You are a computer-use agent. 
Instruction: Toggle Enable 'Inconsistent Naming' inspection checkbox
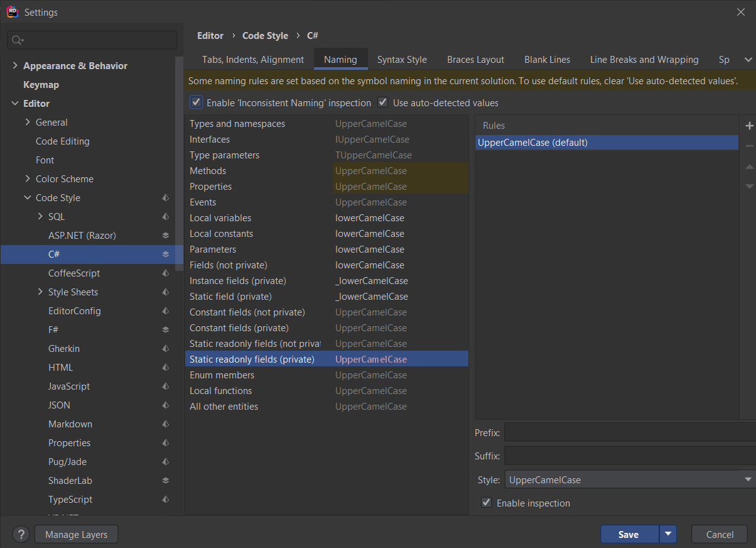click(197, 102)
